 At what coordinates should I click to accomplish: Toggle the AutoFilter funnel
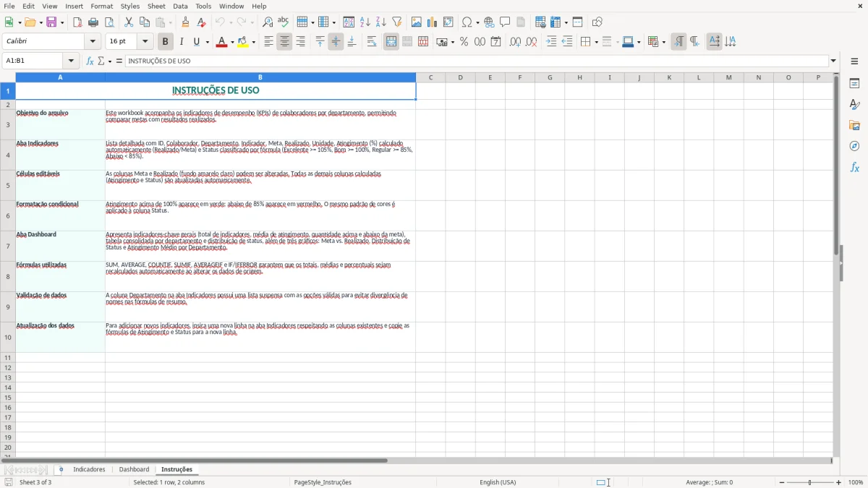click(397, 22)
